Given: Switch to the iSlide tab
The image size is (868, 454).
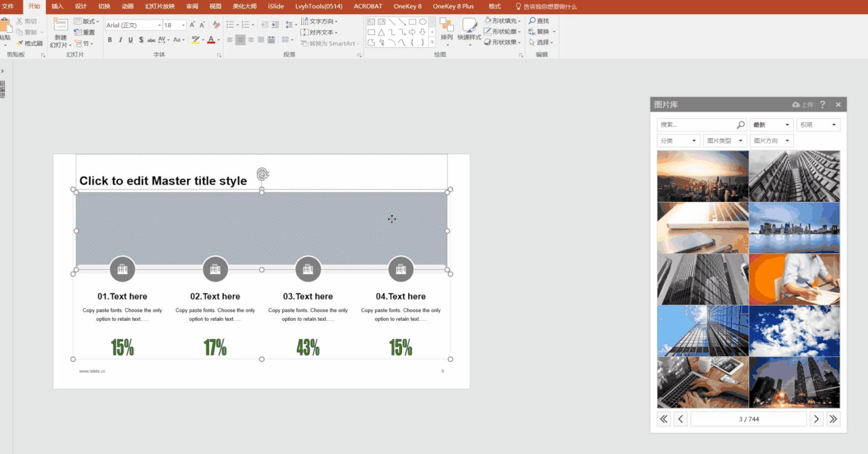Looking at the screenshot, I should tap(276, 6).
